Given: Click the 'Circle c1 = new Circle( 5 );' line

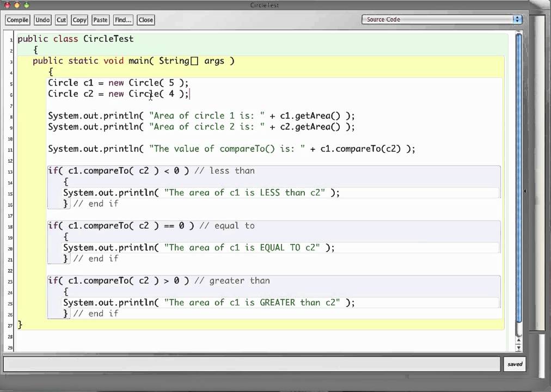Looking at the screenshot, I should [x=118, y=83].
